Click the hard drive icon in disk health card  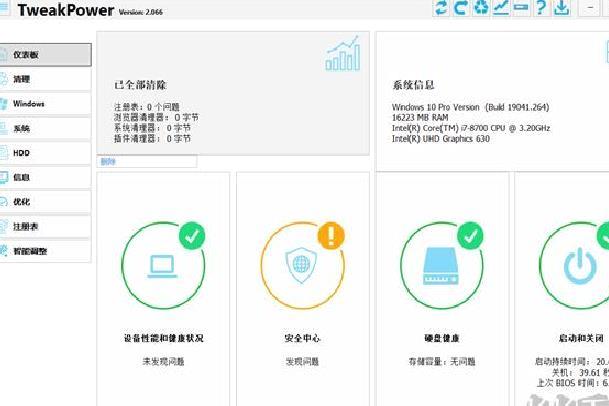click(441, 266)
